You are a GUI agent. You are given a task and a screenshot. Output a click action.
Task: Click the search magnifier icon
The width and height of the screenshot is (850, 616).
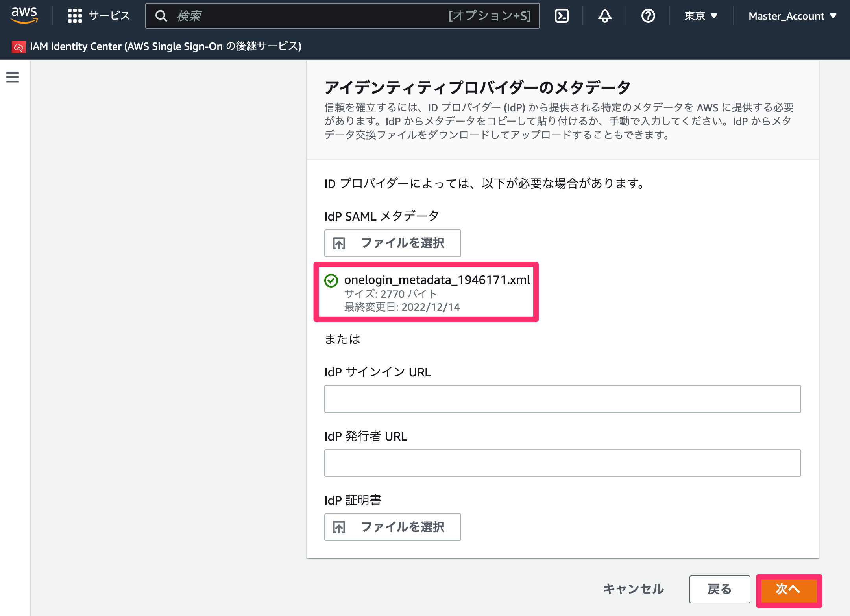pos(161,16)
